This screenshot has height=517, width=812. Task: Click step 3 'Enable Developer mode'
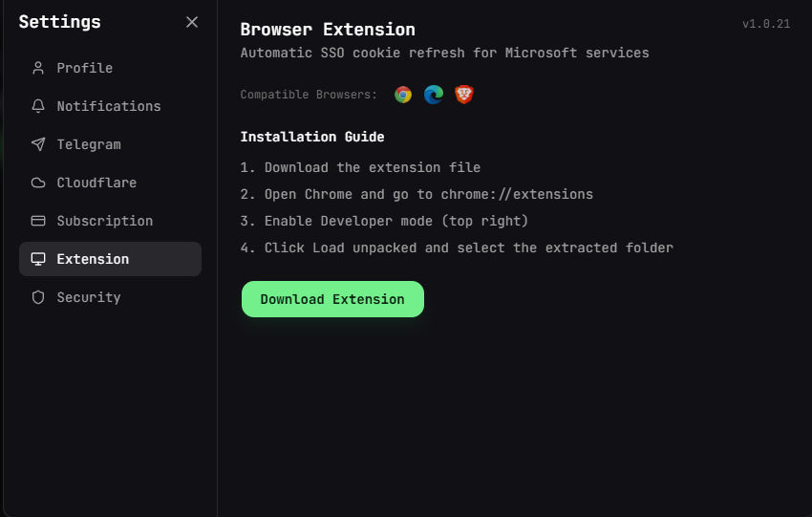tap(384, 221)
